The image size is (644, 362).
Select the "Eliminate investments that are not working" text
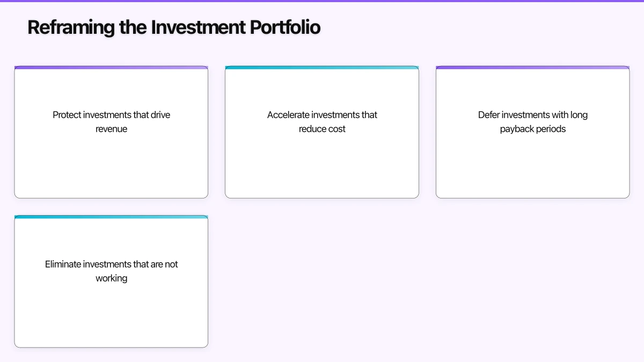(x=111, y=271)
